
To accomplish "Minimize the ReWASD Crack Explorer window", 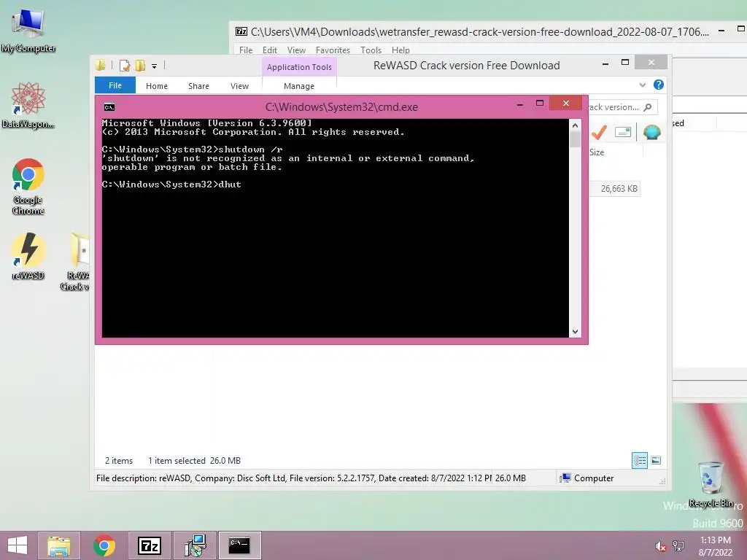I will (605, 63).
